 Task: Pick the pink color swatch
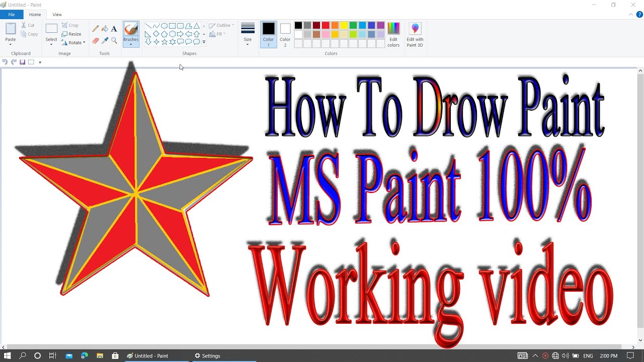(326, 34)
